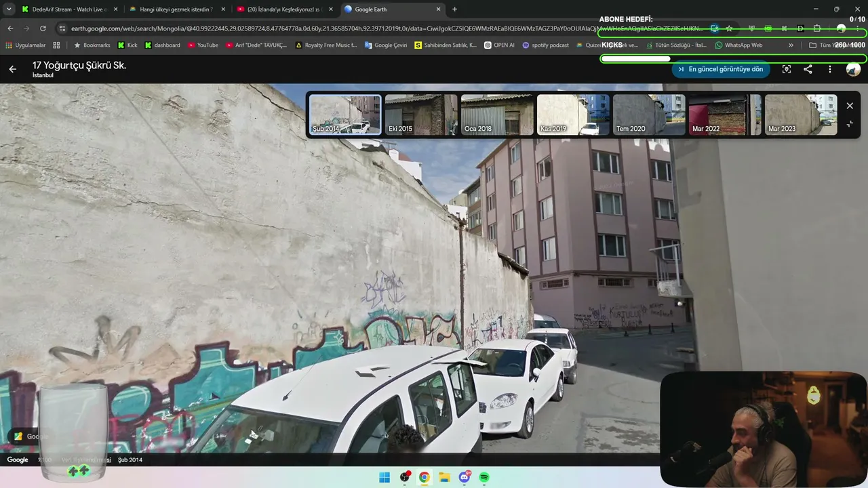The image size is (868, 488).
Task: Open a new browser tab
Action: pyautogui.click(x=454, y=9)
